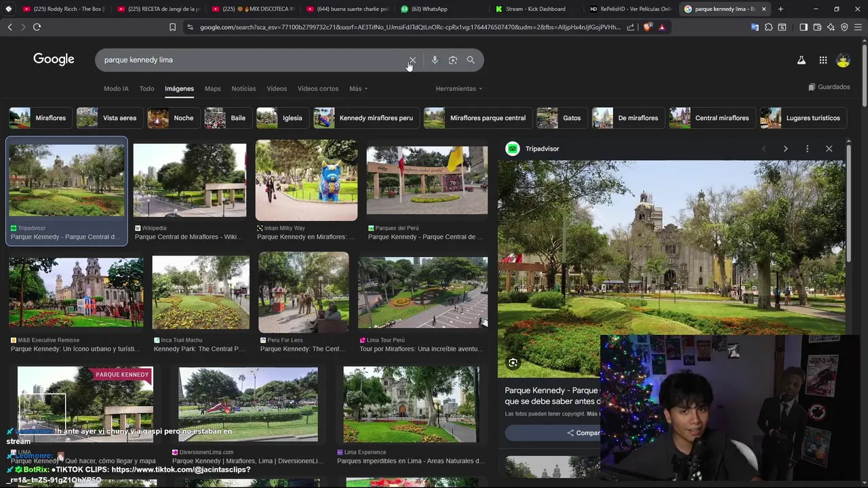Click the magnifying glass search icon
Image resolution: width=868 pixels, height=488 pixels.
coord(471,60)
